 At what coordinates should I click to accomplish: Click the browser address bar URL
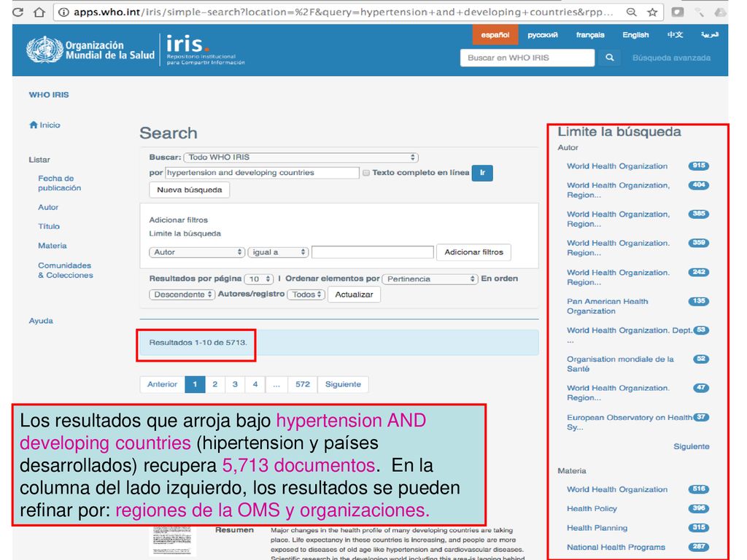pyautogui.click(x=343, y=12)
